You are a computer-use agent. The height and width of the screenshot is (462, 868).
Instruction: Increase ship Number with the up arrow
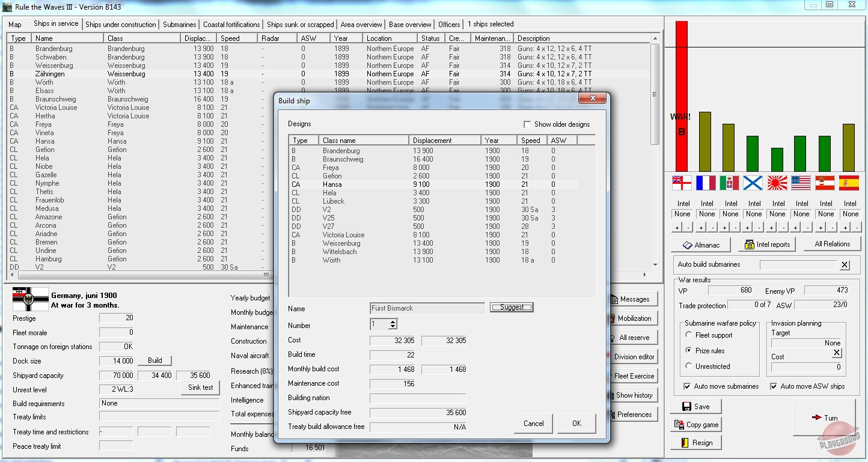pos(393,322)
